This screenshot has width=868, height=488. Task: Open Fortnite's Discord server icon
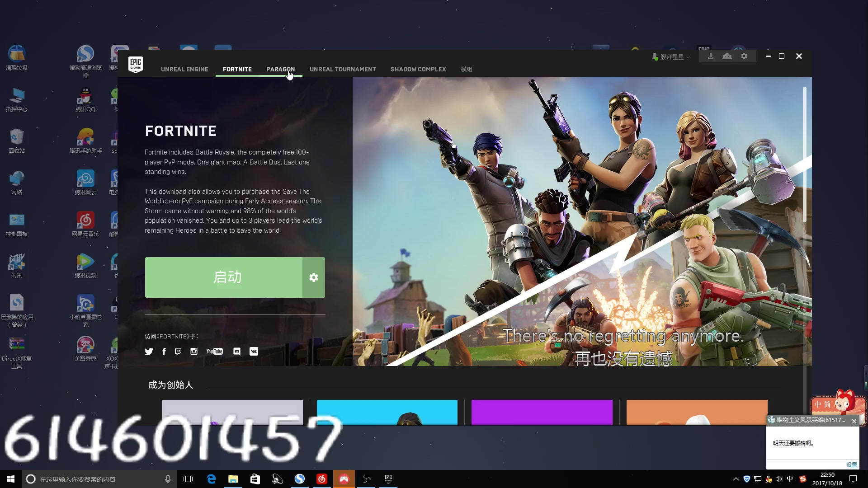click(237, 352)
